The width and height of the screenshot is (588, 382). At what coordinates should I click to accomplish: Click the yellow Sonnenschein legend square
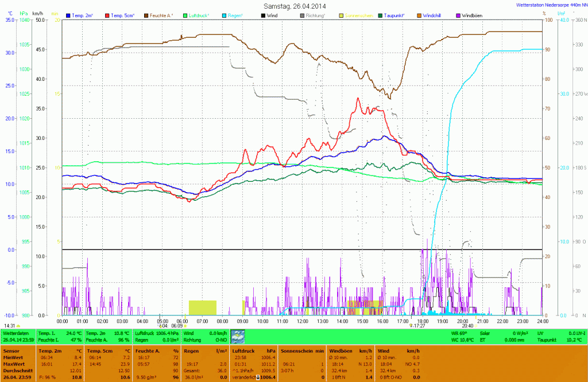point(342,15)
